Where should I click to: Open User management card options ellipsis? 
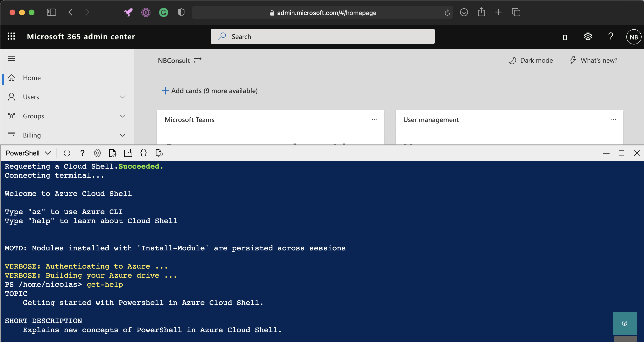pyautogui.click(x=613, y=120)
